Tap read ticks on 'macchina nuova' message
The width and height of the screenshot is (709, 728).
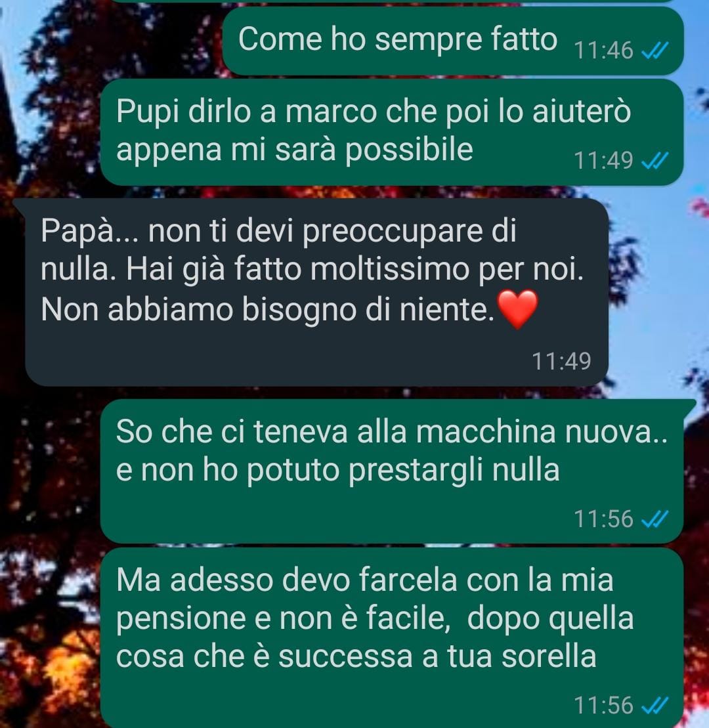click(655, 519)
